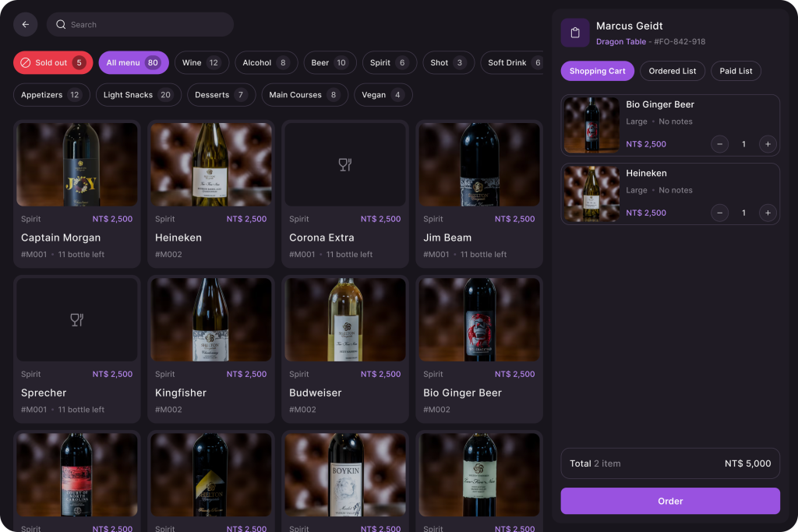Filter menu by Wine category
Image resolution: width=798 pixels, height=532 pixels.
(x=202, y=62)
